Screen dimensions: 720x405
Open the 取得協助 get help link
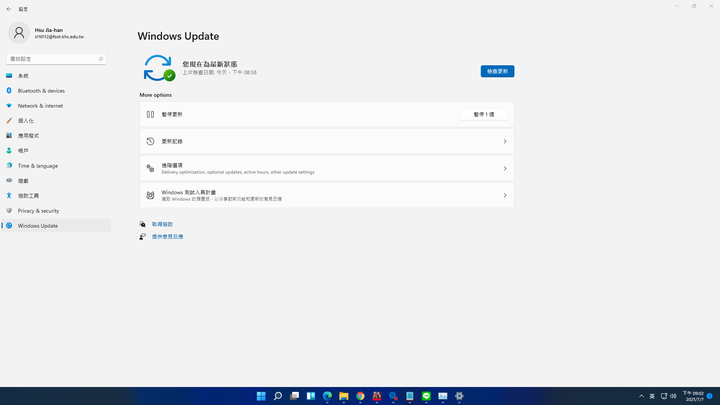tap(163, 225)
